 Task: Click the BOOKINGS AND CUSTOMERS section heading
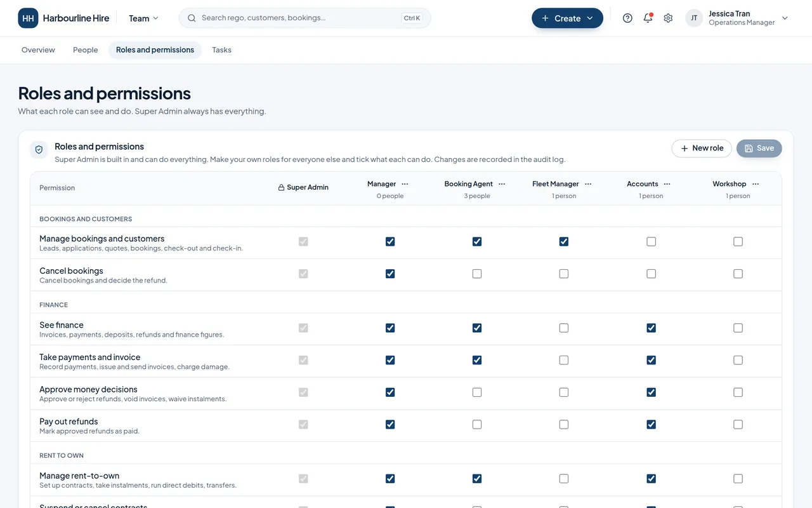pos(86,219)
